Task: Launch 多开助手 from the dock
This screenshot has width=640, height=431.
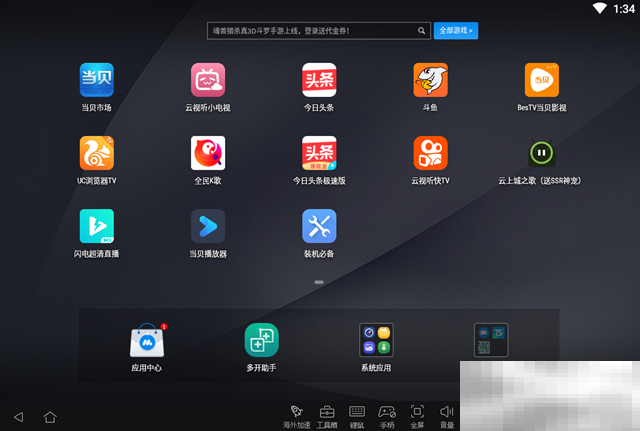Action: [x=262, y=340]
